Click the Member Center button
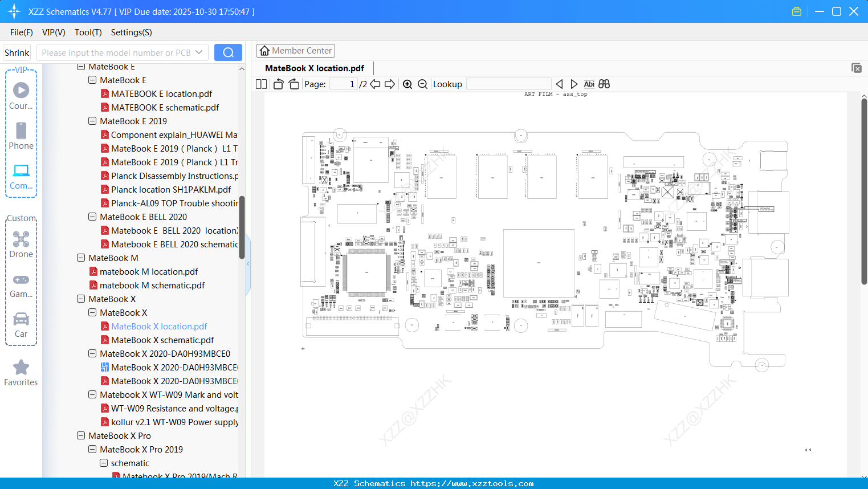The width and height of the screenshot is (868, 489). (295, 51)
